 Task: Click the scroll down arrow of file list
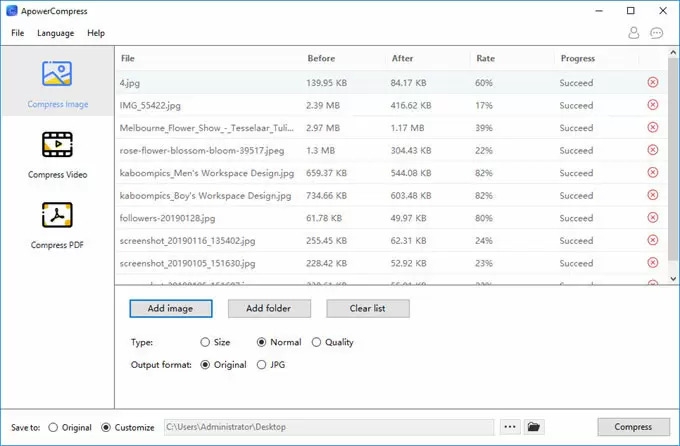pyautogui.click(x=673, y=279)
